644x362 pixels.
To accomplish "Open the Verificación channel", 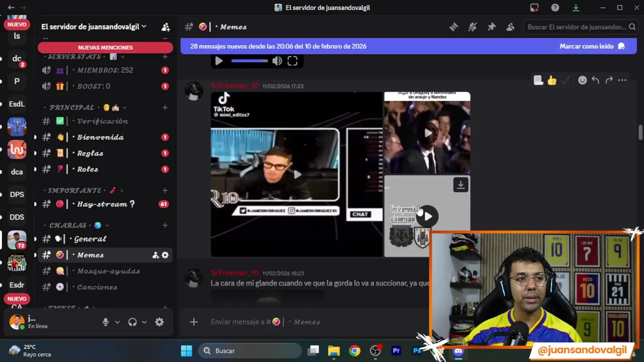I will coord(105,121).
